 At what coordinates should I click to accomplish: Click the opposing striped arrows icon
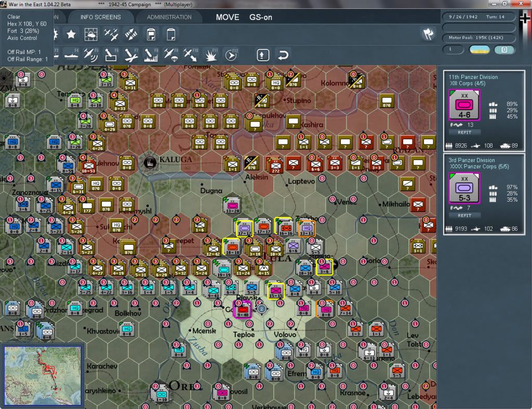pos(131,34)
